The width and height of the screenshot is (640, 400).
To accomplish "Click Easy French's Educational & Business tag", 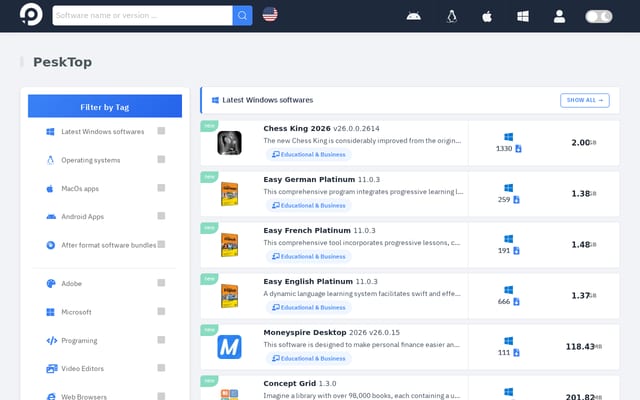I will coord(309,256).
